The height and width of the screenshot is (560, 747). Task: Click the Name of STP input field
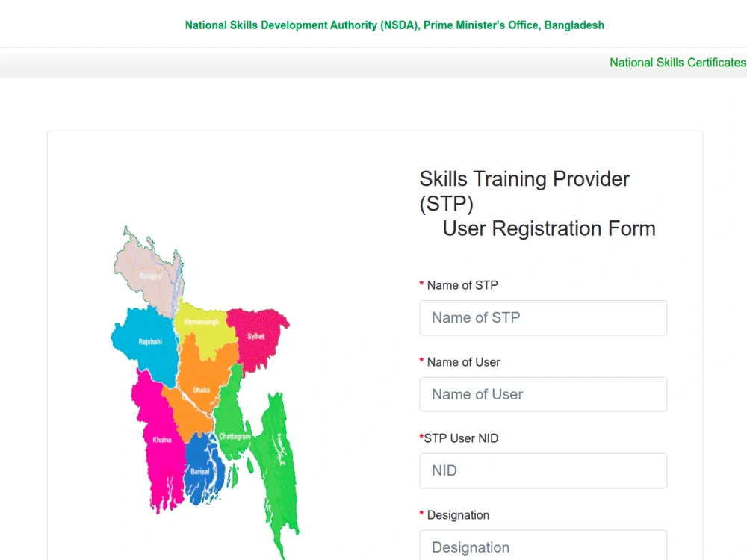point(543,317)
